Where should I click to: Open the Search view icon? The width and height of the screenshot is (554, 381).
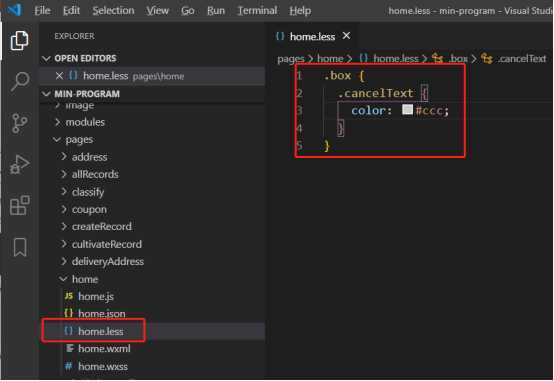coord(19,82)
